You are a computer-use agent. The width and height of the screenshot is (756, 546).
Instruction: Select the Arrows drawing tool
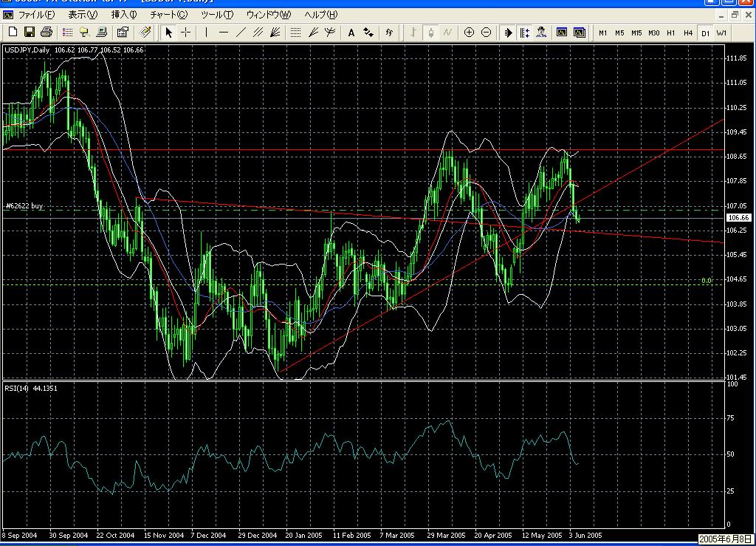point(368,33)
